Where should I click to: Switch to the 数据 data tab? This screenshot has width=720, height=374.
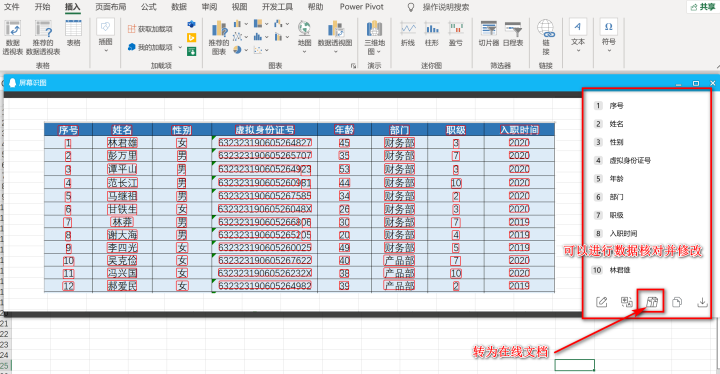point(179,7)
